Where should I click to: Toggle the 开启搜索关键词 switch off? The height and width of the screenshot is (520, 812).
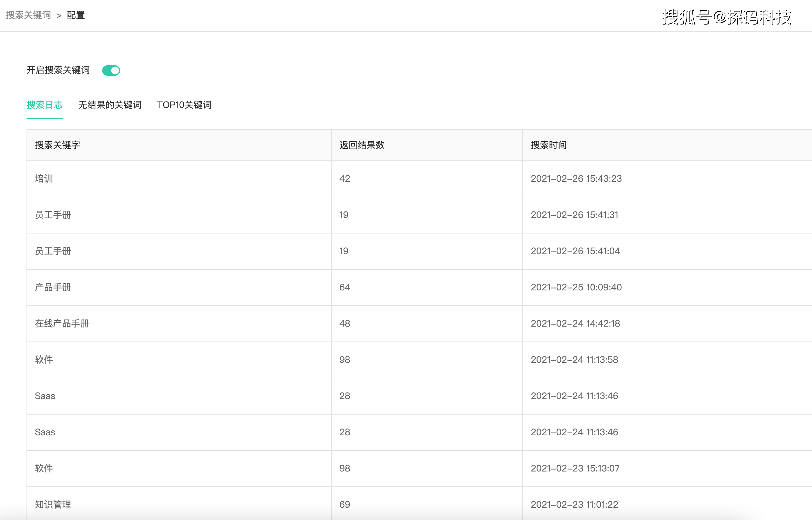click(111, 70)
